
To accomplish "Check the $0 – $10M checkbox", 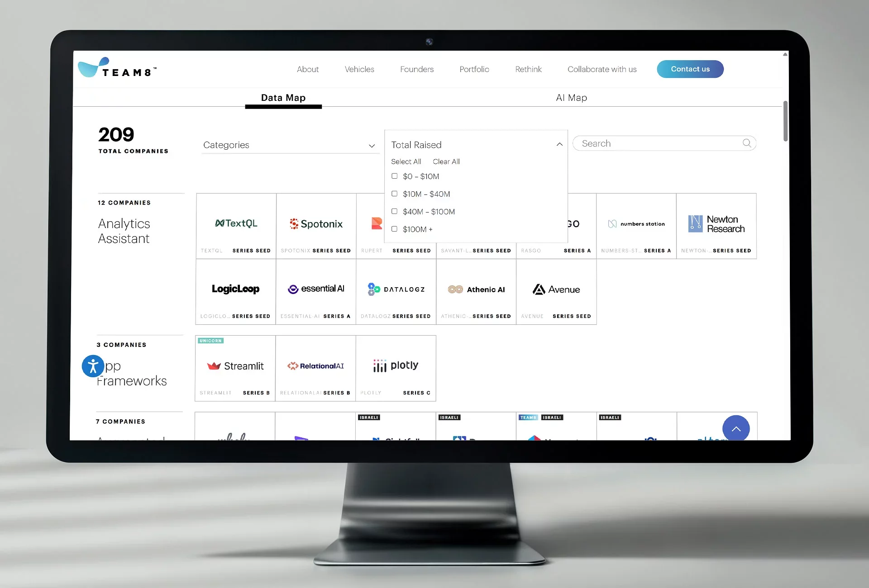I will coord(394,176).
